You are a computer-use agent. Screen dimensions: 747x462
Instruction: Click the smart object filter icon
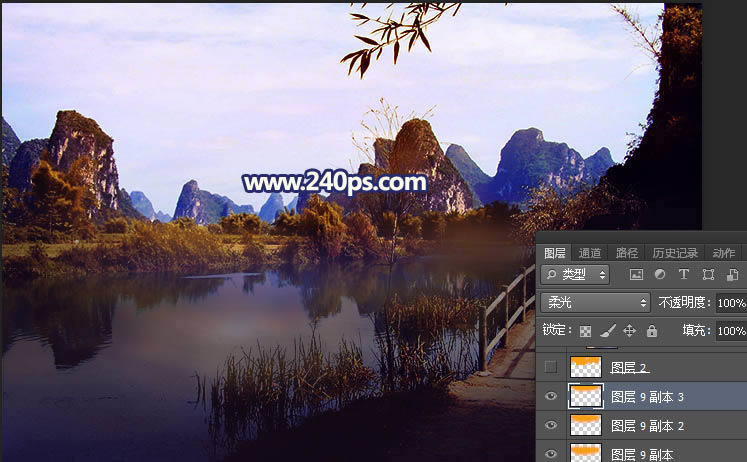click(732, 275)
